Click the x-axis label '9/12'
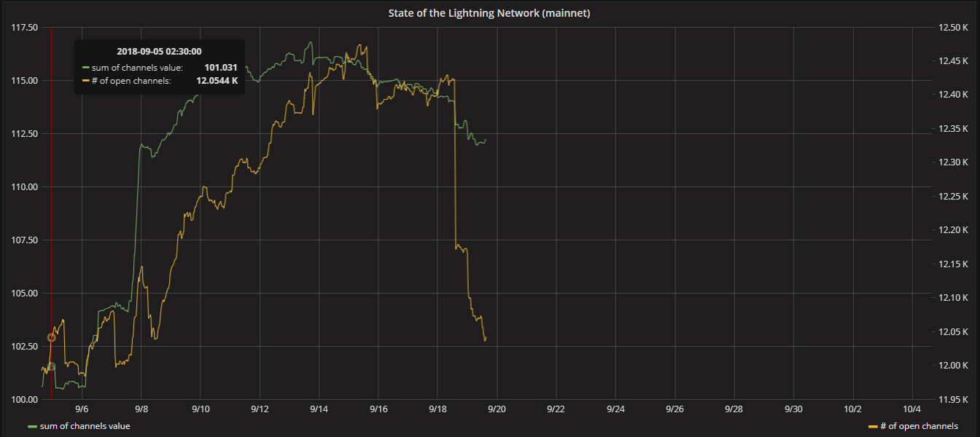980x437 pixels. click(x=260, y=409)
